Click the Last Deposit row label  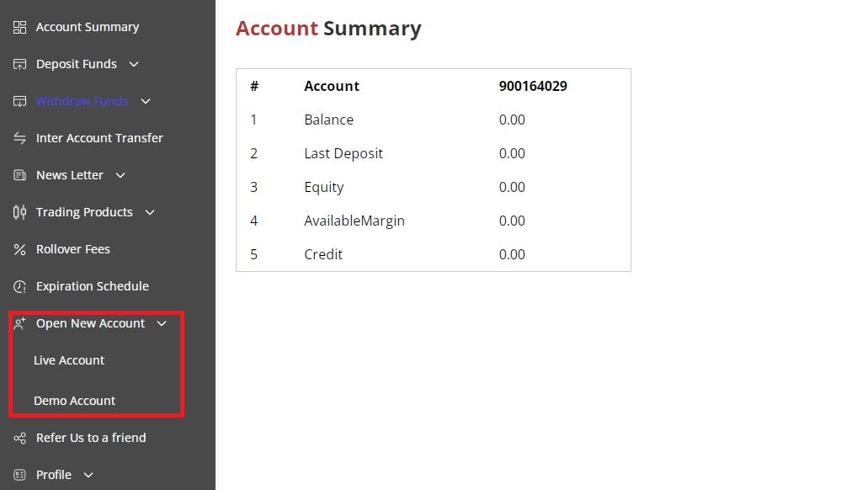[343, 153]
